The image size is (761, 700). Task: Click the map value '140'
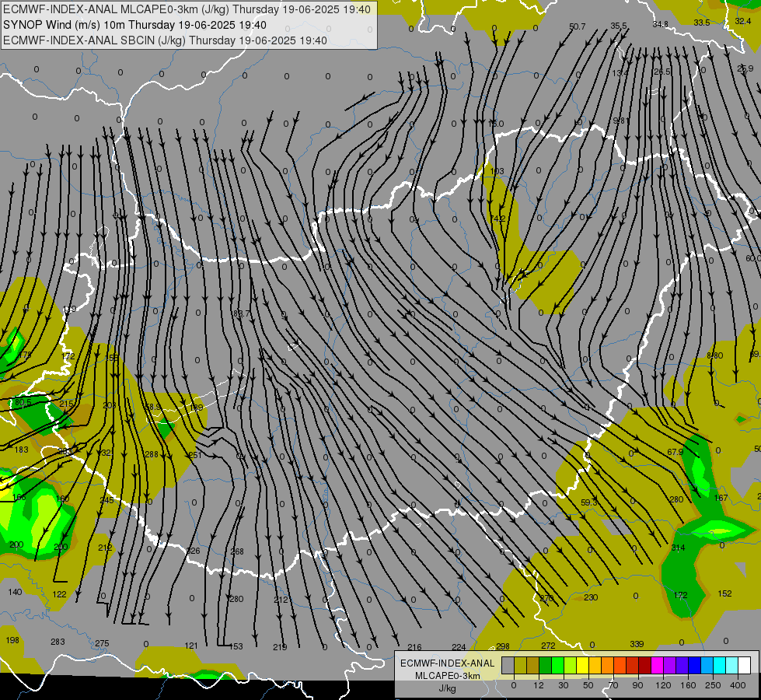pyautogui.click(x=15, y=592)
